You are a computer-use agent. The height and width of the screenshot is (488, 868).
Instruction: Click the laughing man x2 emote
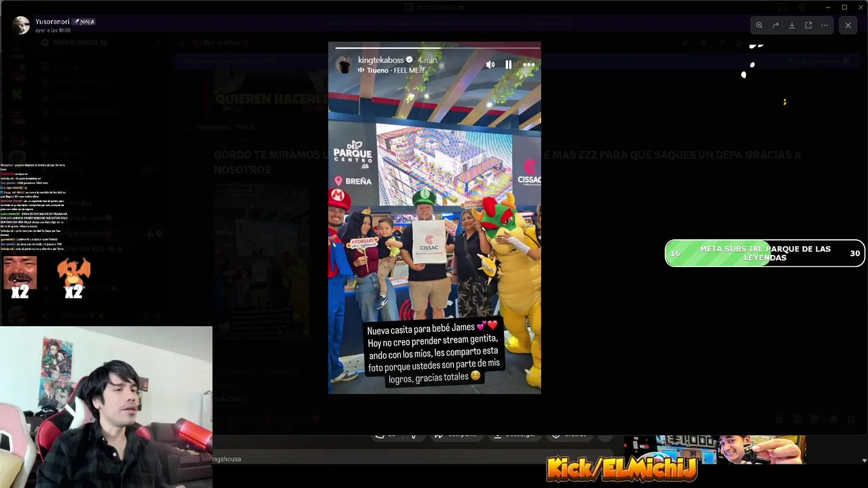(20, 278)
